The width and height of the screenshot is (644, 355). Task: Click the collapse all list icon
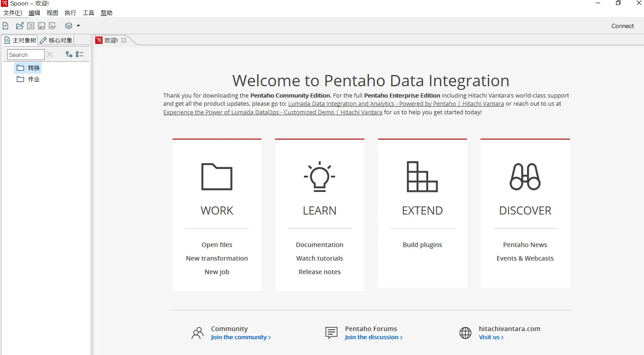[x=79, y=54]
